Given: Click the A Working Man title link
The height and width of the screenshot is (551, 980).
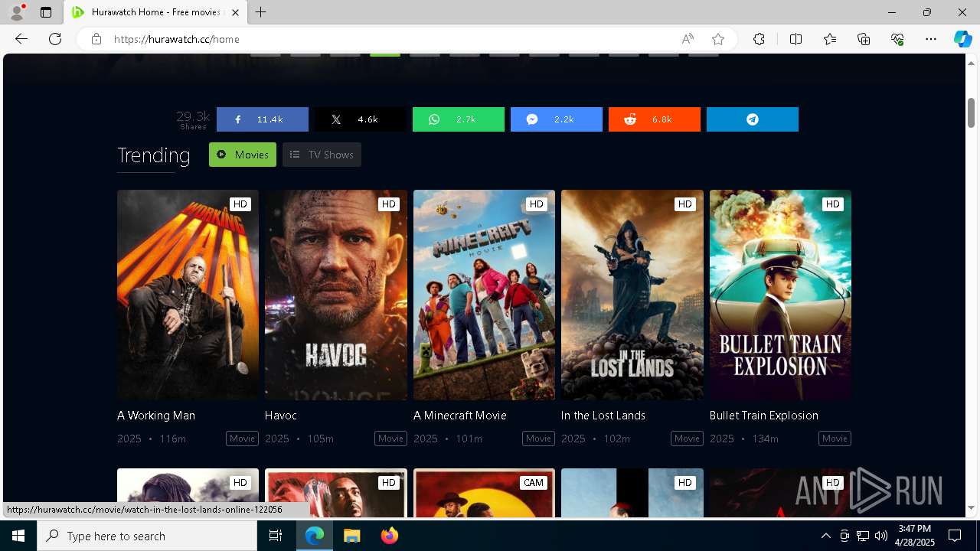Looking at the screenshot, I should pos(156,416).
